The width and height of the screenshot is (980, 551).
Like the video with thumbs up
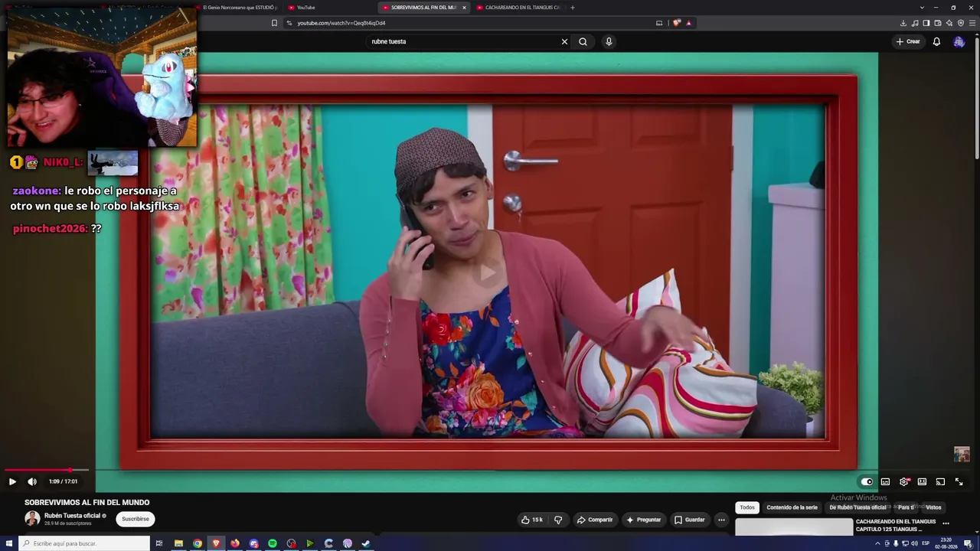click(x=532, y=520)
